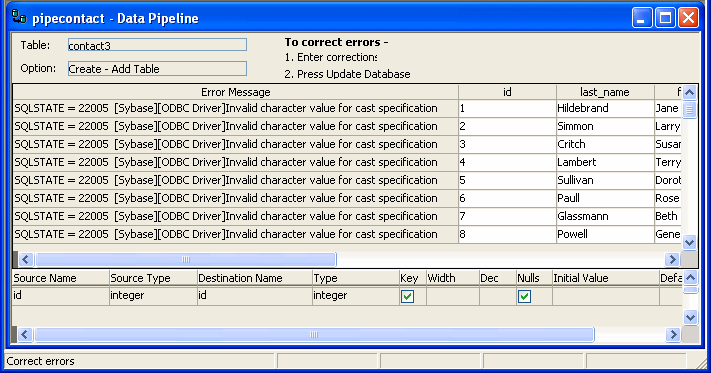Click the Source Name cell id
Screen dimensions: 711x373
click(x=61, y=296)
